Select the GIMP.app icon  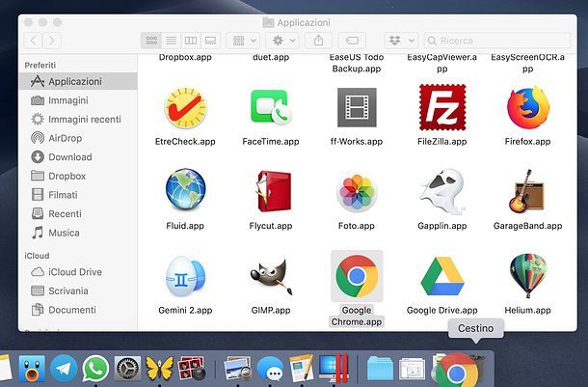click(x=271, y=277)
